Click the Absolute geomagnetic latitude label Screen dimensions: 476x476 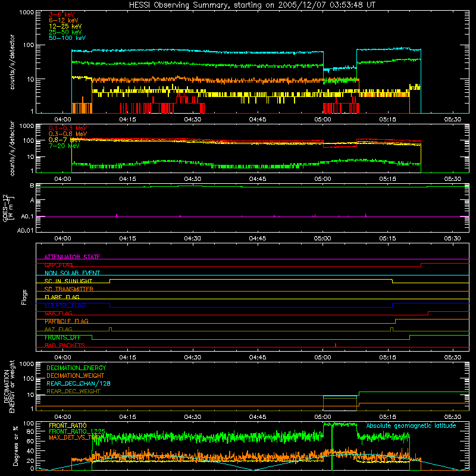[411, 426]
